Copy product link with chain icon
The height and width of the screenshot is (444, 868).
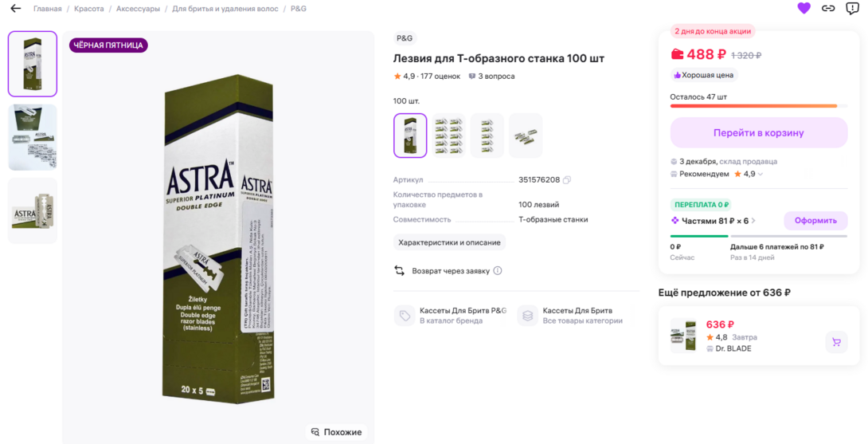[x=828, y=9]
